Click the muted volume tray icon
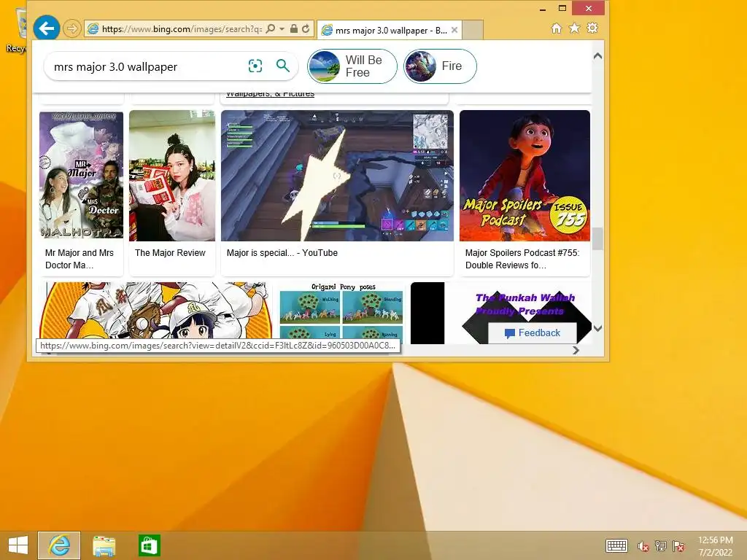The image size is (747, 560). tap(643, 546)
